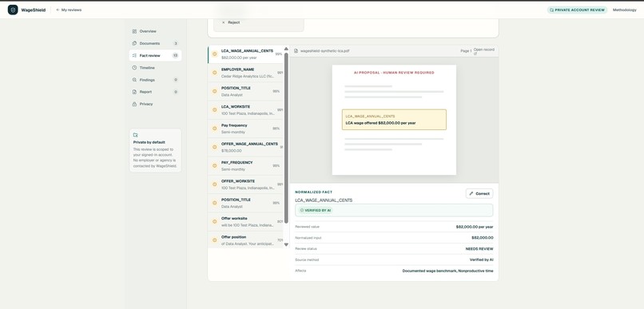The image size is (644, 309).
Task: Click the up arrow of the fact list scrollbar
Action: tap(286, 49)
